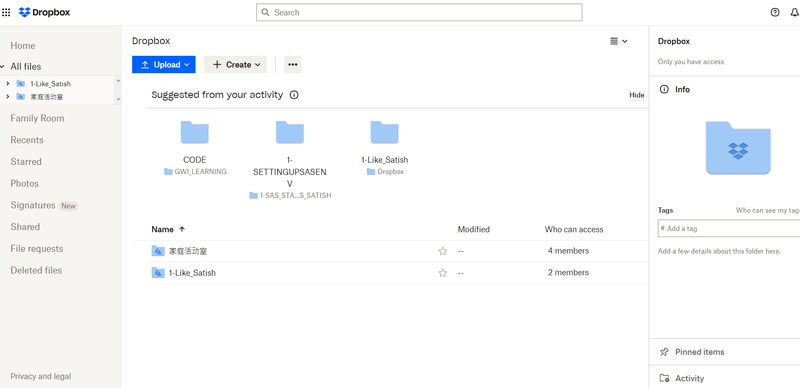The width and height of the screenshot is (800, 388).
Task: Click the 4 members access cell
Action: coord(568,251)
